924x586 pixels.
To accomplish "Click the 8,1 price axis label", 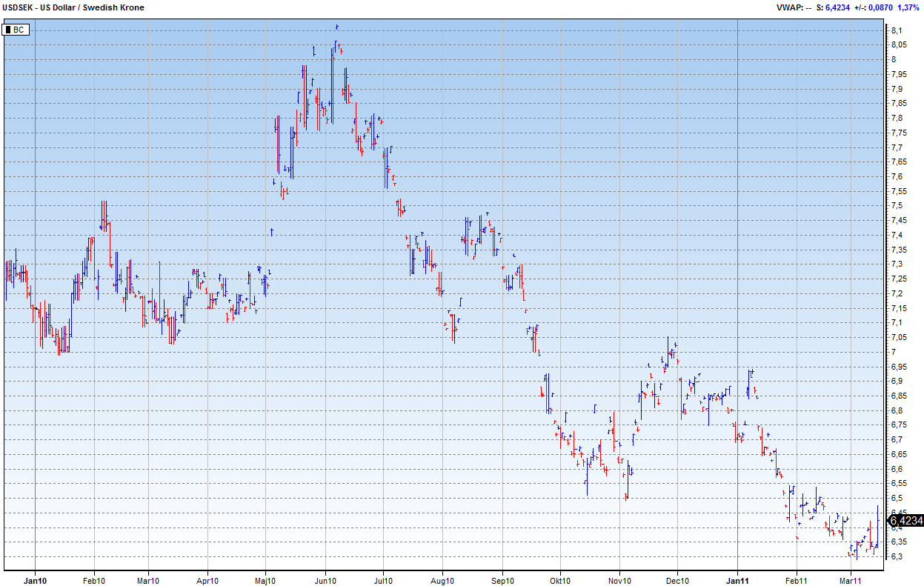I will [896, 30].
